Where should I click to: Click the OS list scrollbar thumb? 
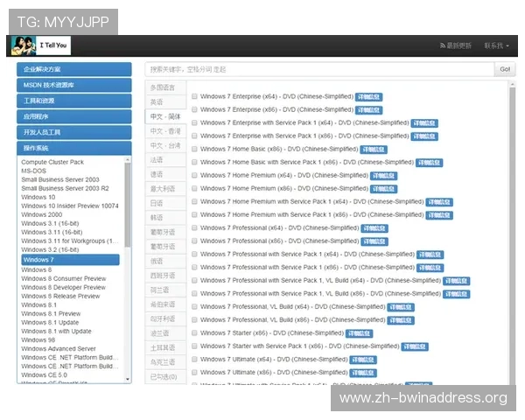(x=128, y=205)
